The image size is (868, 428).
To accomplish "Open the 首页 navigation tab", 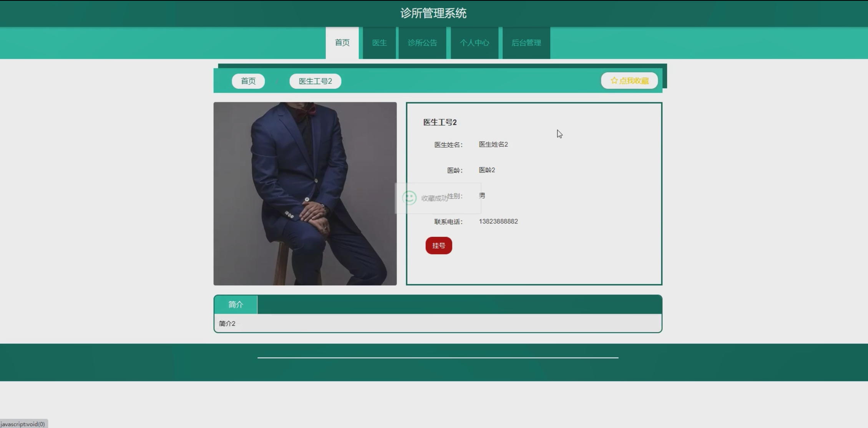I will (342, 43).
